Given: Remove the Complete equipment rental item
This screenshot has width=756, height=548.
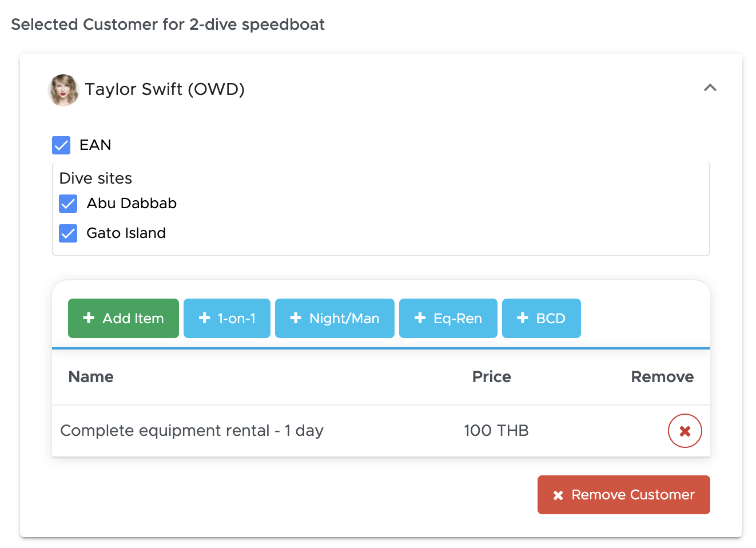Looking at the screenshot, I should [685, 431].
